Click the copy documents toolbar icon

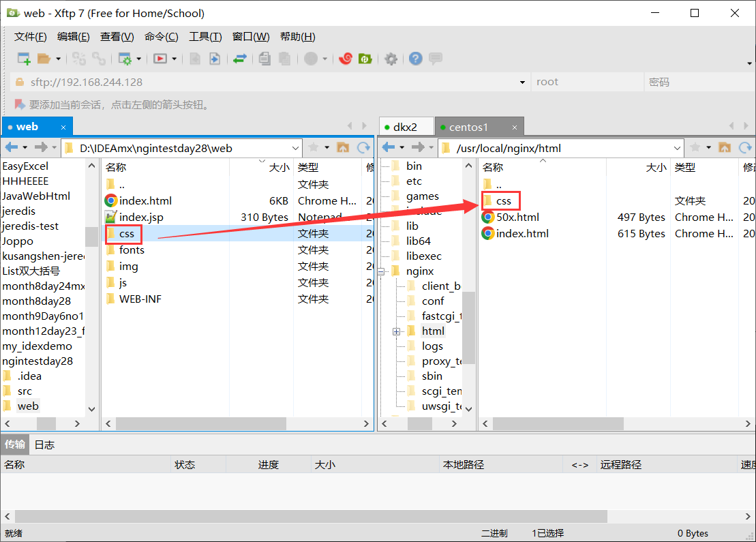tap(264, 59)
